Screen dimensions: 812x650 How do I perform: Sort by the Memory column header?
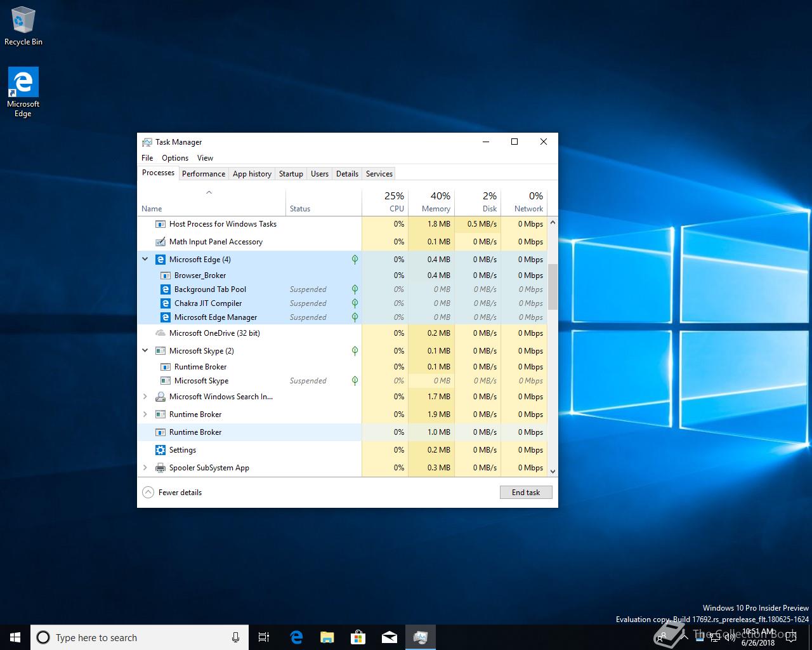(x=431, y=202)
